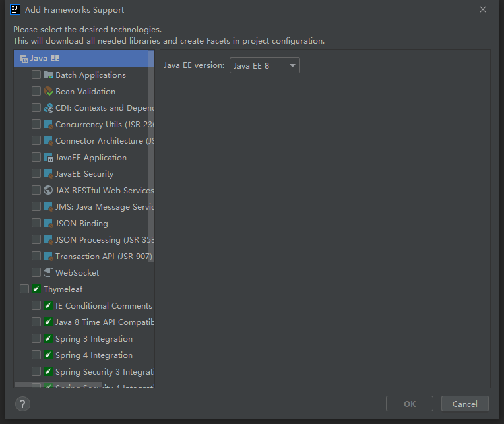The image size is (504, 424).
Task: Click the Transaction API icon
Action: coord(48,257)
